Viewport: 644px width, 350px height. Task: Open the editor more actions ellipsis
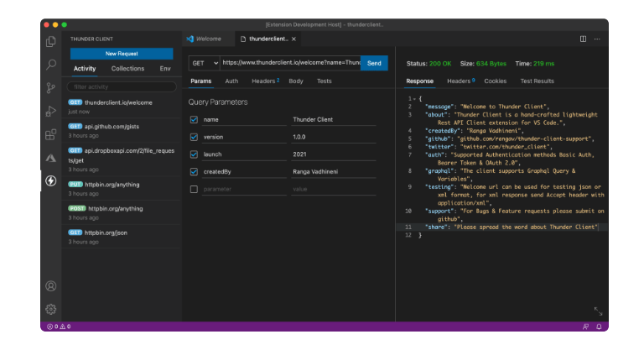597,39
